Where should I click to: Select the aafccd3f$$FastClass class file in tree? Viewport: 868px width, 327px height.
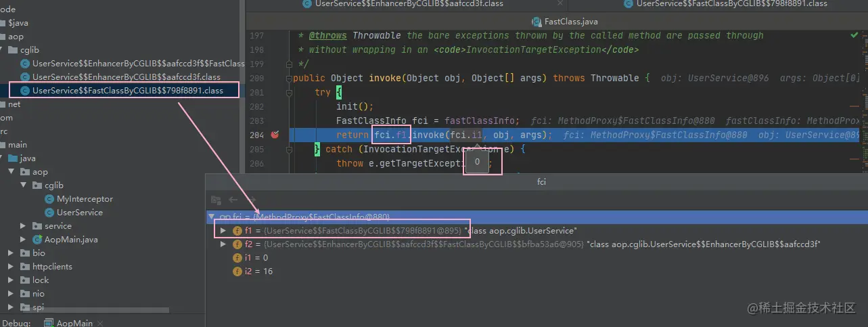(138, 63)
